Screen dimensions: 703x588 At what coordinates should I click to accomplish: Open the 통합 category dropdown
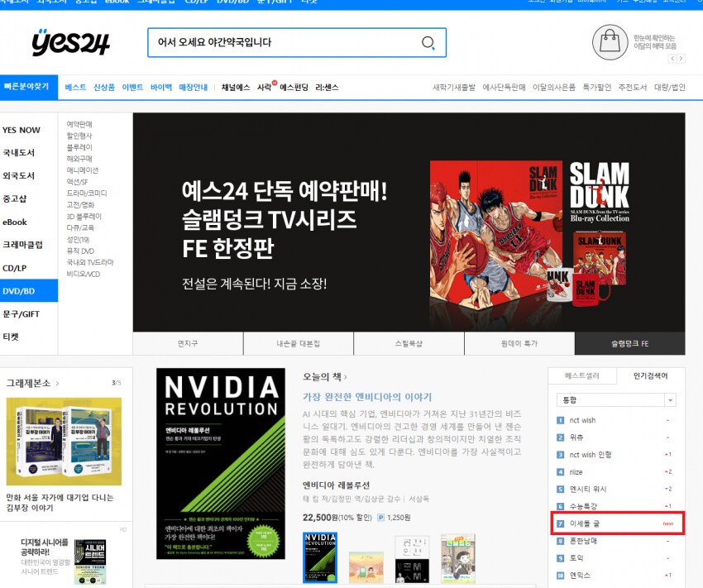[x=616, y=399]
